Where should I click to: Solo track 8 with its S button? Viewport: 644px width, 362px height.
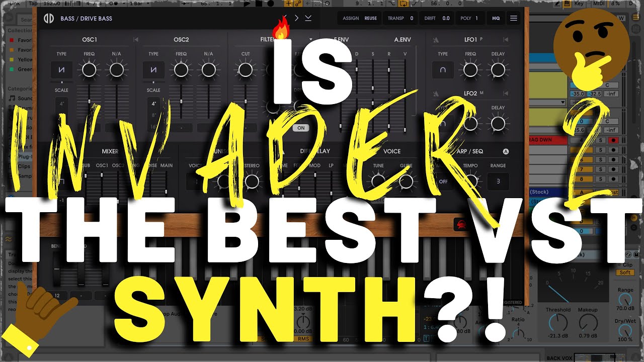[601, 178]
